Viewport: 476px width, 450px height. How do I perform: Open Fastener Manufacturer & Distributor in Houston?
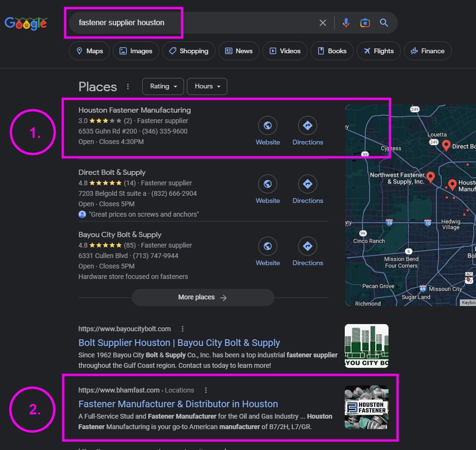click(178, 404)
